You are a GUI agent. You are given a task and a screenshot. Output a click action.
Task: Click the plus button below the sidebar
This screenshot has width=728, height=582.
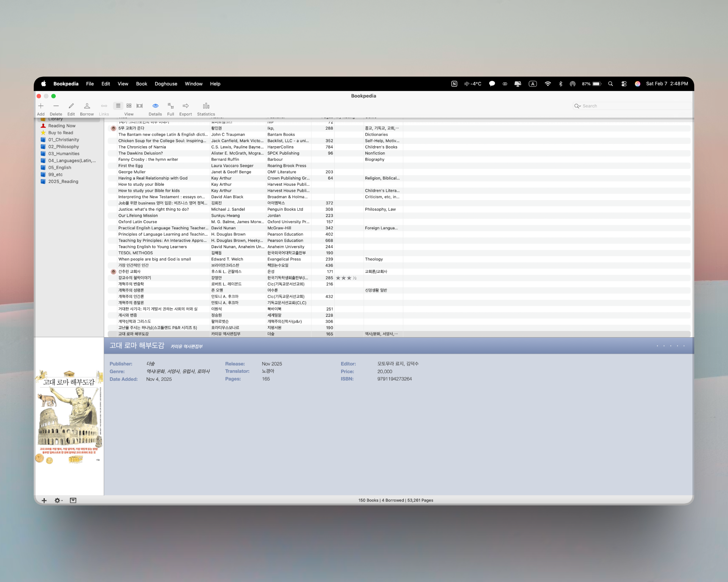[44, 501]
